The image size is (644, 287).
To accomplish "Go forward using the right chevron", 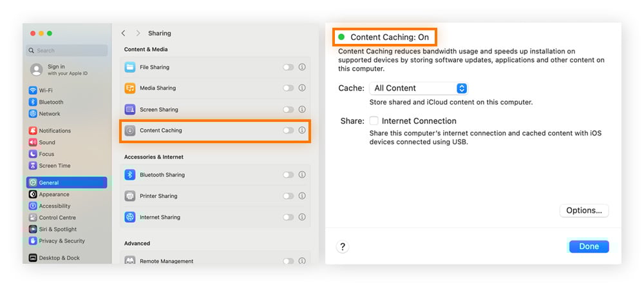I will 138,33.
